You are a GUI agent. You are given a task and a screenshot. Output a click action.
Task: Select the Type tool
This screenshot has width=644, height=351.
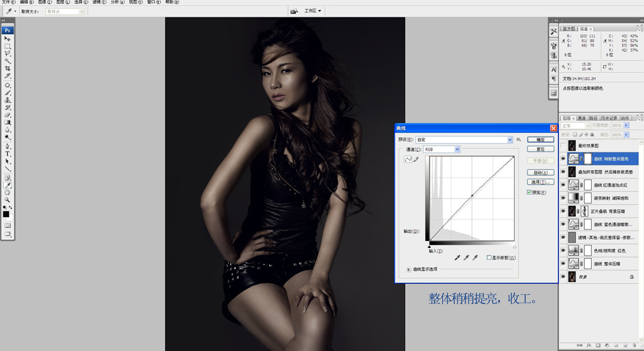click(x=7, y=154)
